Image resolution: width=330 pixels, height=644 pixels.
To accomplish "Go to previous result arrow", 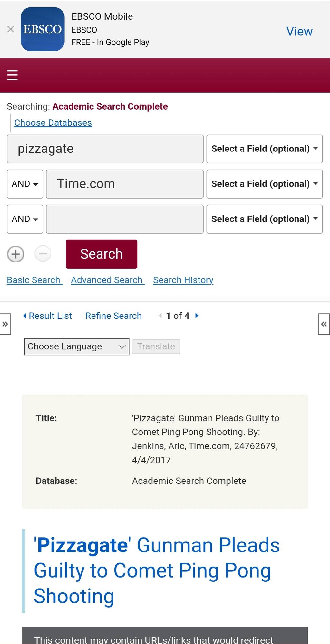I will 160,316.
